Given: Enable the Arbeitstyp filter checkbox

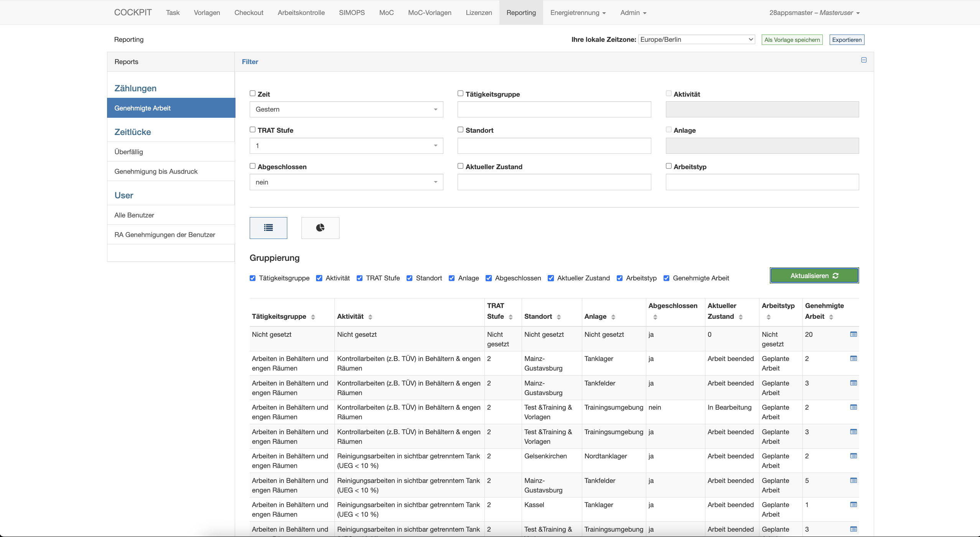Looking at the screenshot, I should [x=669, y=166].
